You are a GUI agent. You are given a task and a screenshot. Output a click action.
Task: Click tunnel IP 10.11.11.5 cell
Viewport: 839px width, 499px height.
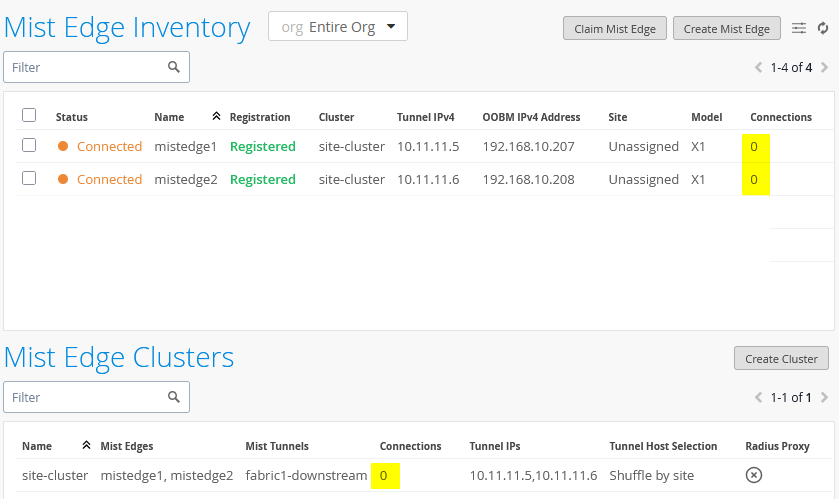(428, 147)
